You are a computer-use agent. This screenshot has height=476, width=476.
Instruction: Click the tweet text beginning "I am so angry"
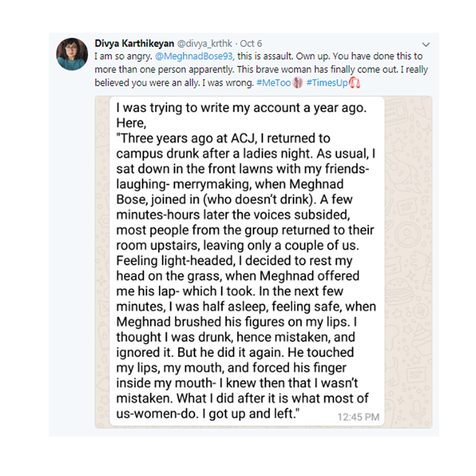click(x=261, y=70)
